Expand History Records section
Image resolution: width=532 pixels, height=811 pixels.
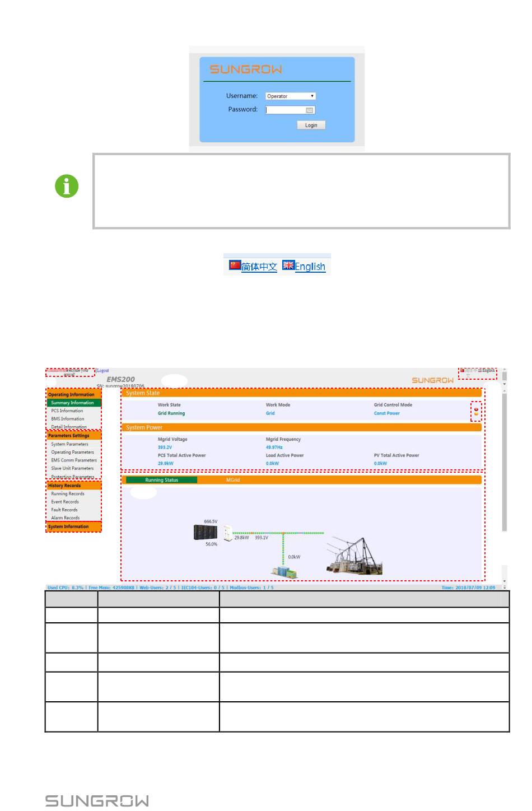point(74,486)
